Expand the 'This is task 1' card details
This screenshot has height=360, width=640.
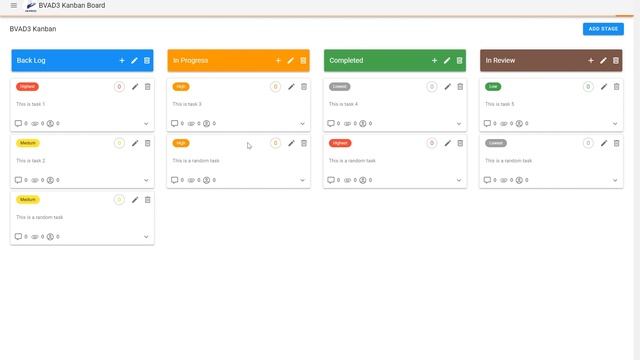(x=146, y=124)
